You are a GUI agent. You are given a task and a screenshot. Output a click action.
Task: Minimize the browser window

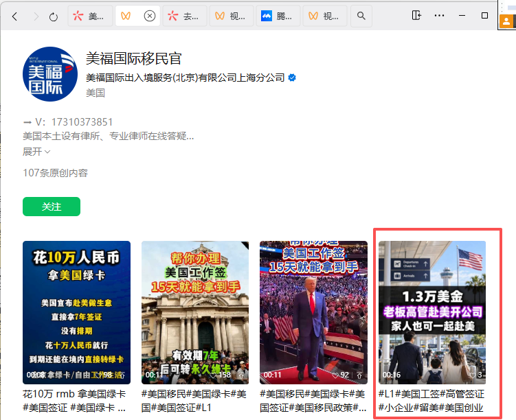(462, 16)
